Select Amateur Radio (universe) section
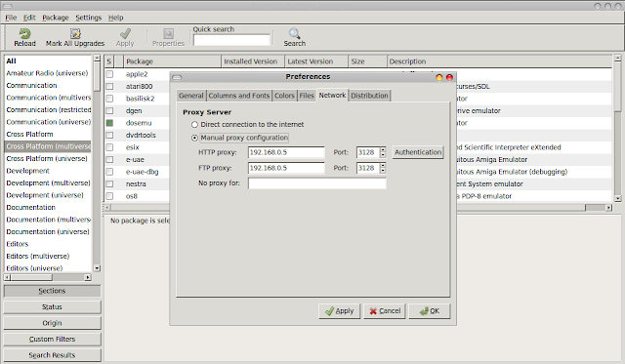The height and width of the screenshot is (364, 625). click(47, 73)
